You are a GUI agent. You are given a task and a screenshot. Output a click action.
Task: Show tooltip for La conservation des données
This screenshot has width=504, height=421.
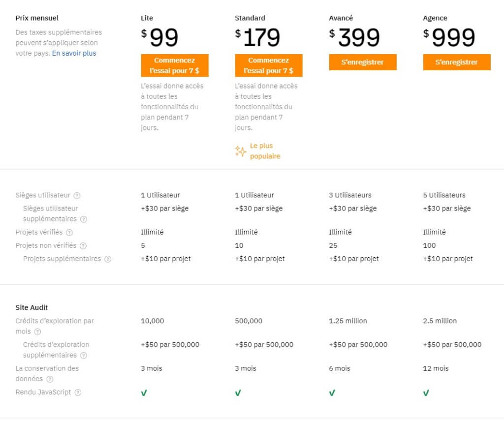[x=50, y=379]
